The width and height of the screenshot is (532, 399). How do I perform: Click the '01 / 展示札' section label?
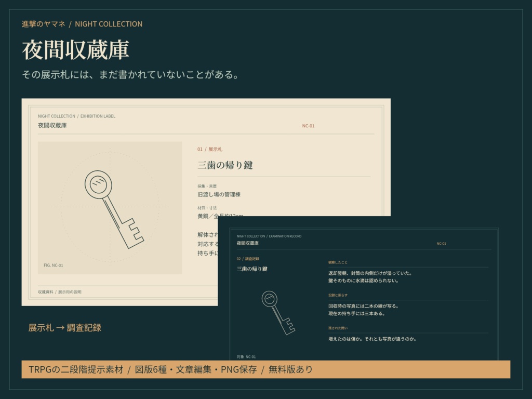tap(210, 149)
